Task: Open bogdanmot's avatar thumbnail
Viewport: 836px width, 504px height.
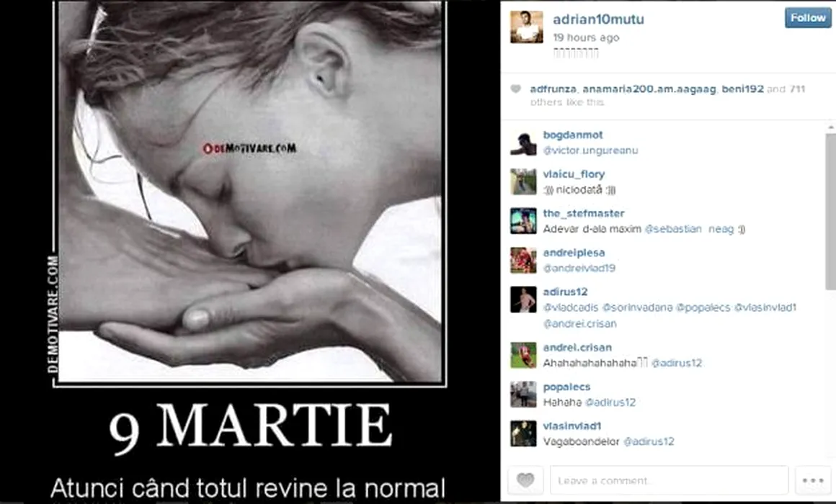Action: tap(523, 143)
